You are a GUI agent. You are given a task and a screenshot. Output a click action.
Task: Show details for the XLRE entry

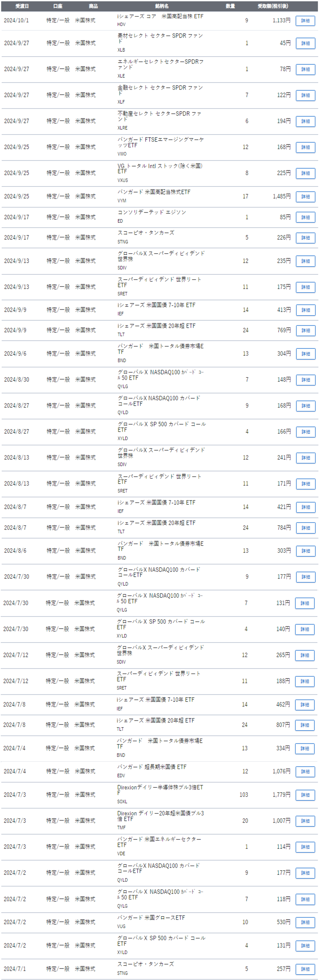[x=305, y=121]
